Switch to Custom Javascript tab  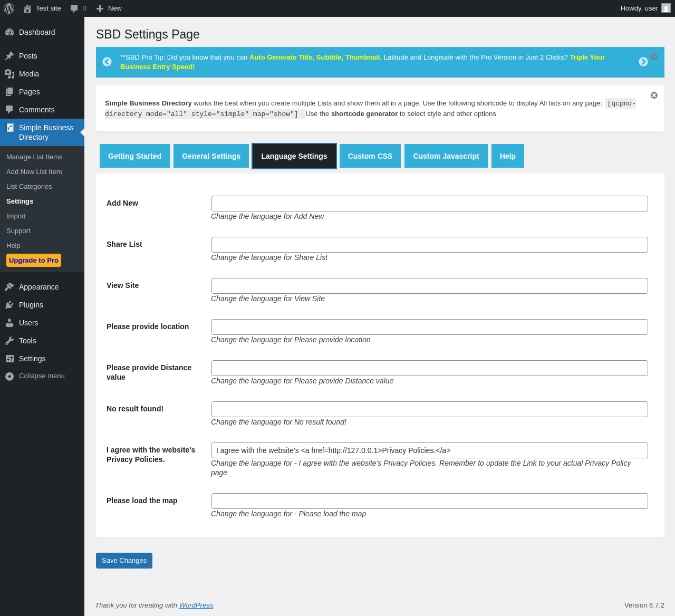point(446,156)
